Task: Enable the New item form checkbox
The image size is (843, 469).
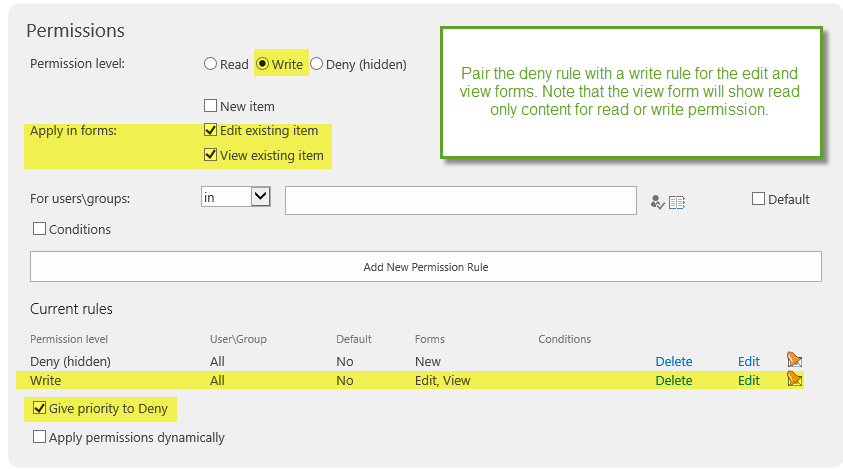Action: point(210,105)
